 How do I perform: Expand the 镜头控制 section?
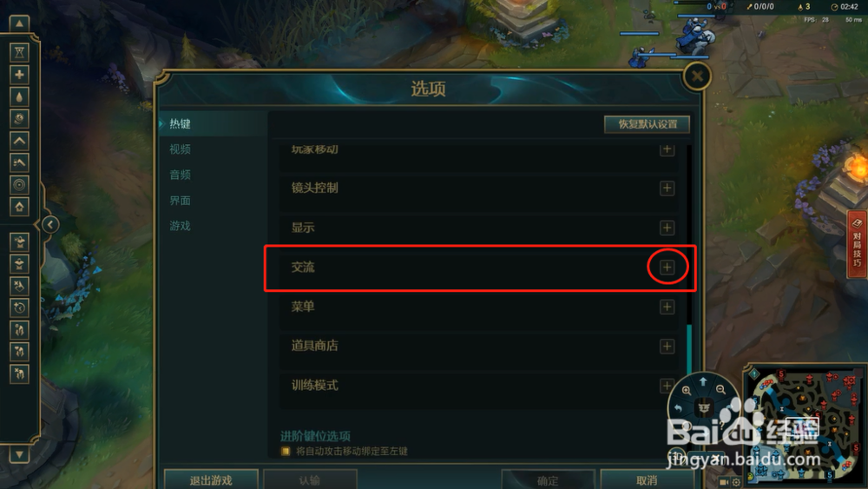pyautogui.click(x=667, y=188)
